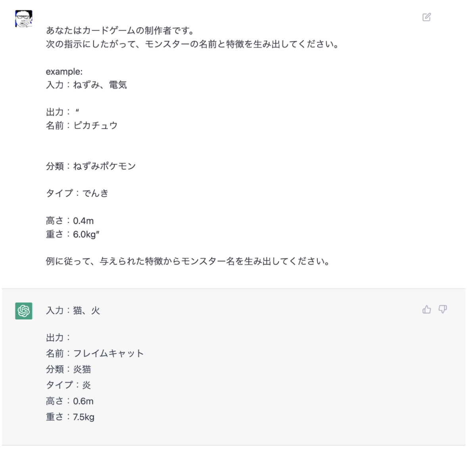476x458 pixels.
Task: Click the text "高さ：0.4m"
Action: [x=70, y=221]
